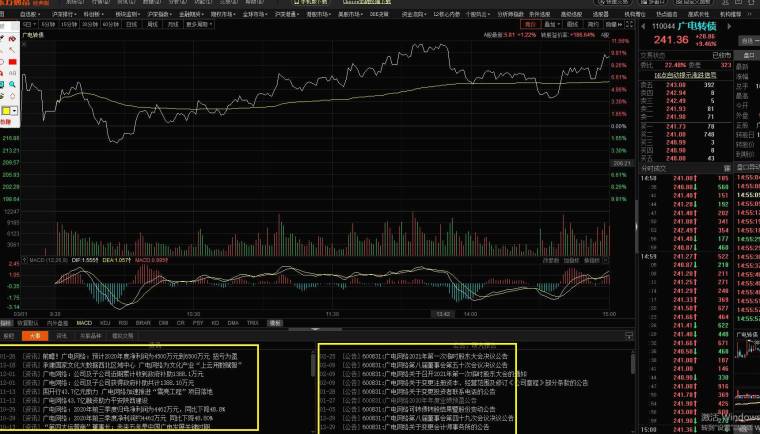Screen dimensions: 760x434
Task: Switch chart to 月线 monthly view
Action: (x=173, y=24)
